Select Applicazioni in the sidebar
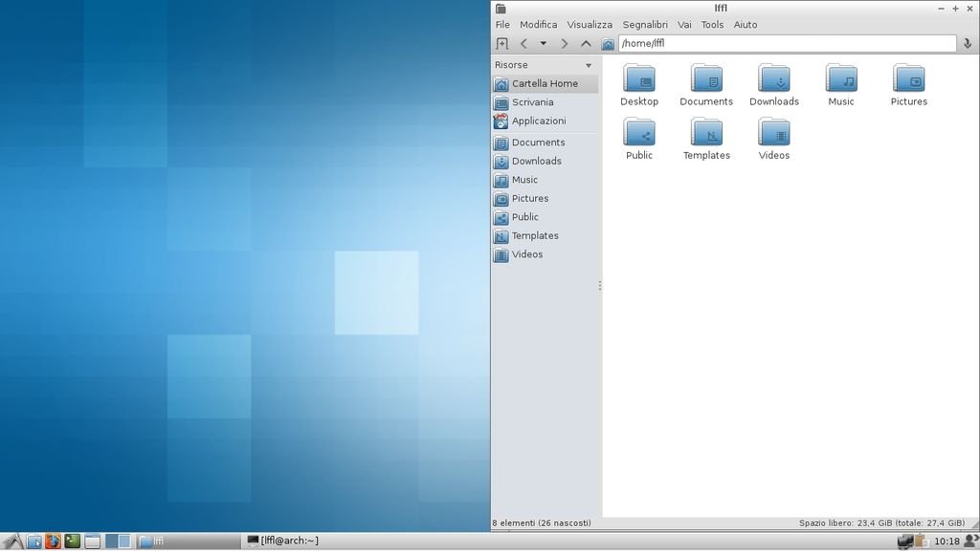Image resolution: width=980 pixels, height=551 pixels. click(538, 121)
